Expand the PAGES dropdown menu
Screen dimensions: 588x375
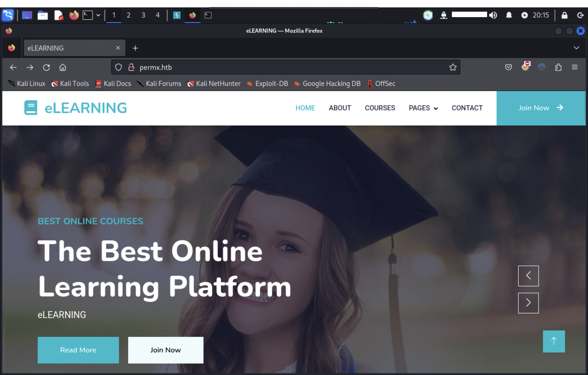tap(423, 108)
